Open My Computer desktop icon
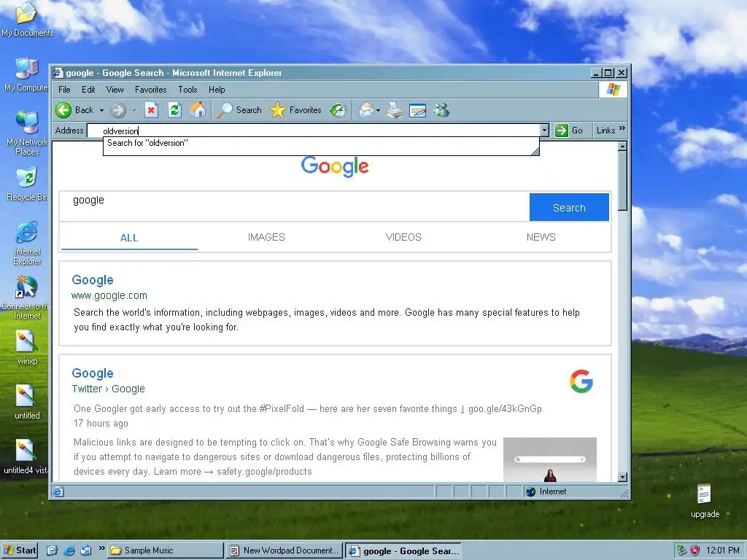747x560 pixels. [x=26, y=75]
